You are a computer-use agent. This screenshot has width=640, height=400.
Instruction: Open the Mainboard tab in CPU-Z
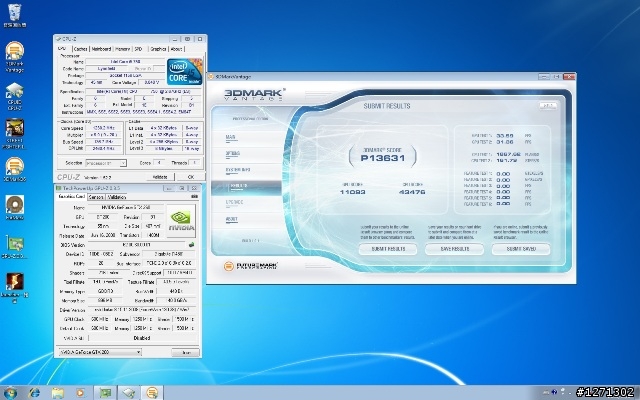click(101, 49)
